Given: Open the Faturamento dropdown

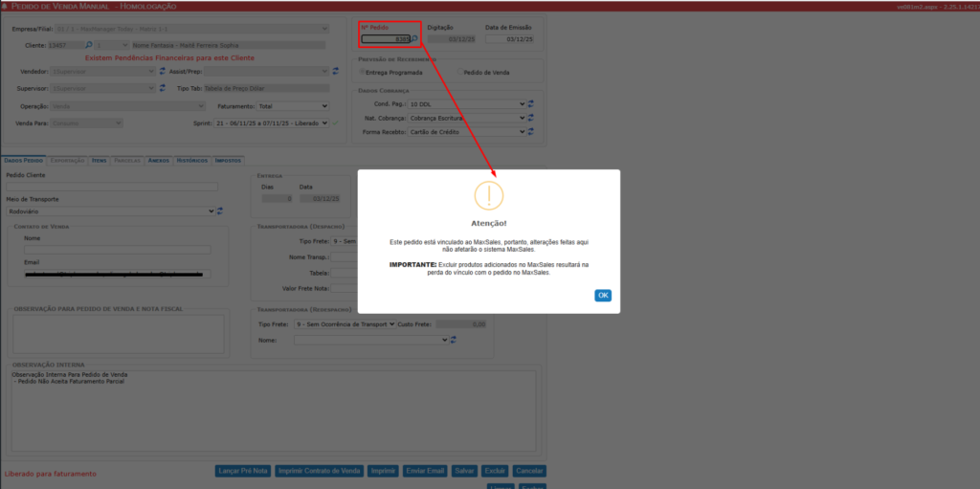Looking at the screenshot, I should click(292, 106).
